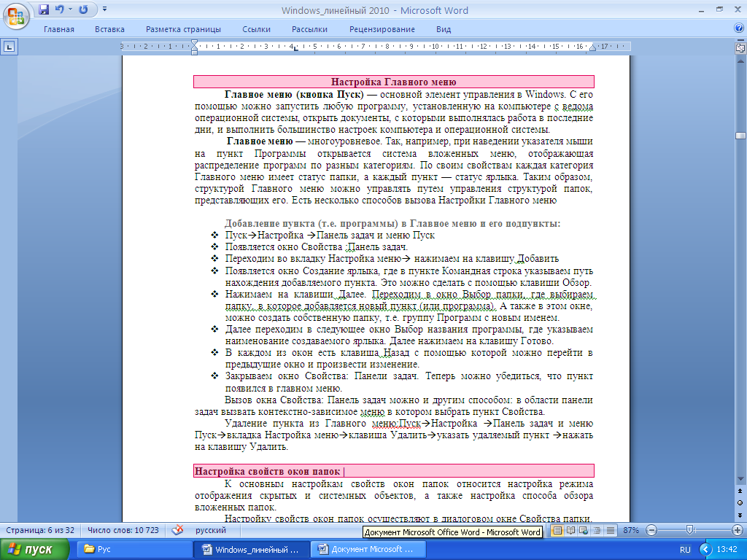Click the first line indent marker

194,43
